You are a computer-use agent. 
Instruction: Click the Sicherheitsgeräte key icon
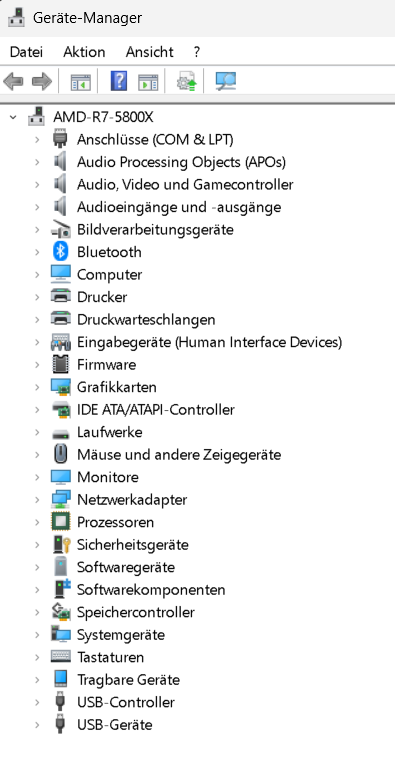(61, 545)
